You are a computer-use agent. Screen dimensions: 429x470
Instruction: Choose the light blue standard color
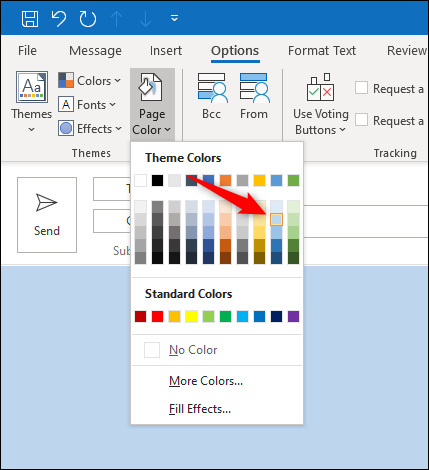[242, 316]
